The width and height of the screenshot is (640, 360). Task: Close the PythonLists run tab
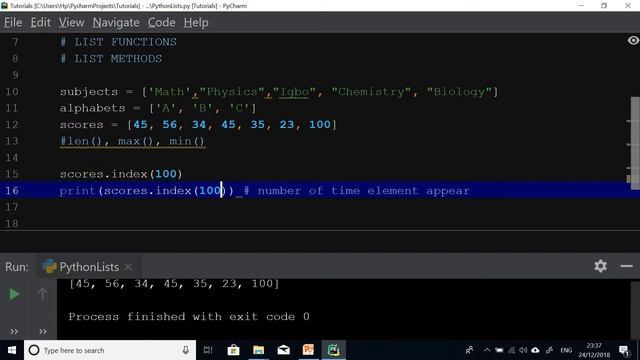128,267
